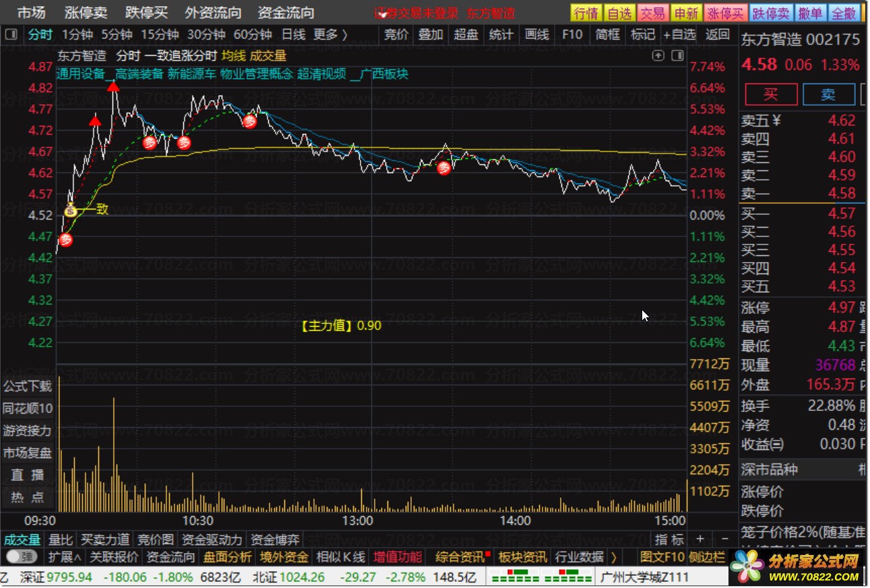
Task: Open 公式下载 sidebar button
Action: (x=27, y=386)
